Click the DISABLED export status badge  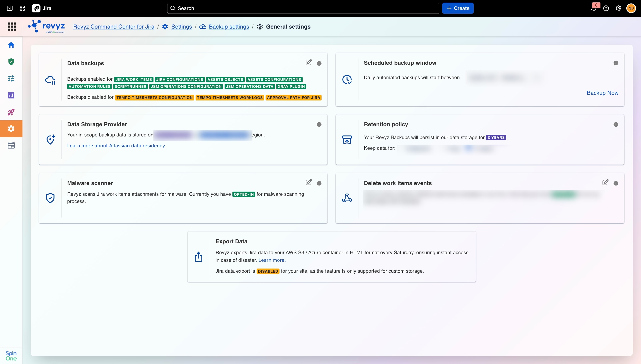point(268,271)
